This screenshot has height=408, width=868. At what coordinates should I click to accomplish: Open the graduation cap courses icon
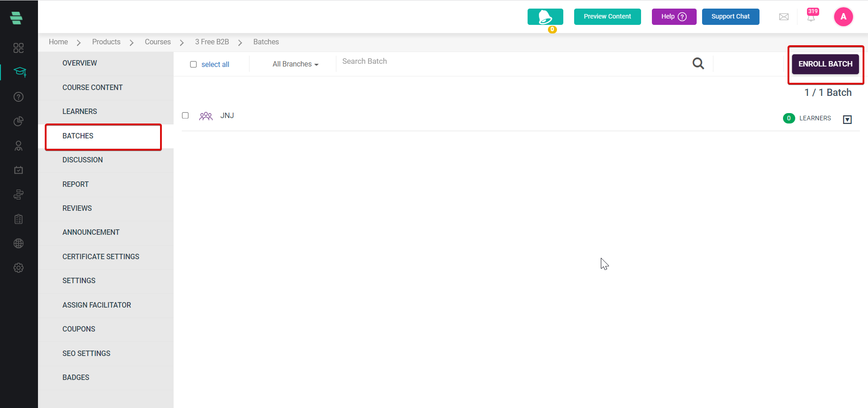[19, 72]
